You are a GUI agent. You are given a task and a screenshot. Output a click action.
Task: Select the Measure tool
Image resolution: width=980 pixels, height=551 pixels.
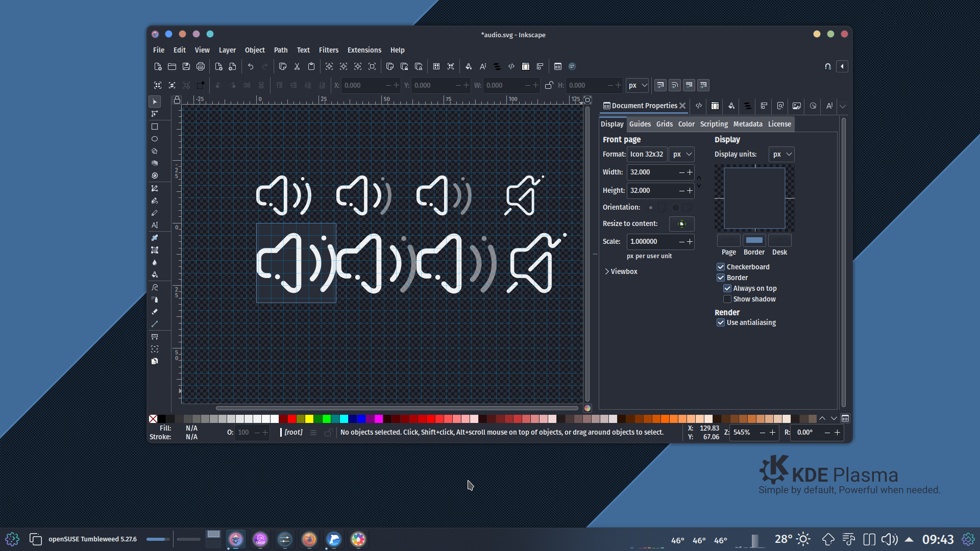[155, 337]
